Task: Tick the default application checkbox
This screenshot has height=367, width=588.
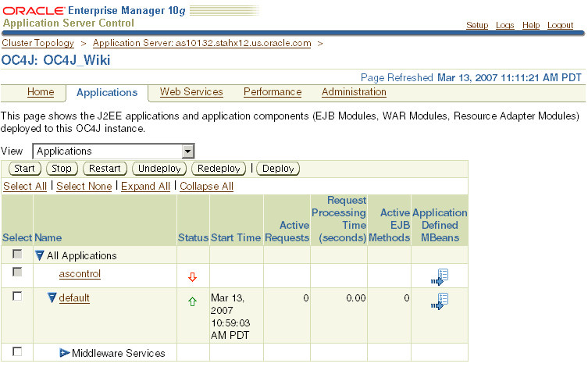Action: click(x=17, y=296)
